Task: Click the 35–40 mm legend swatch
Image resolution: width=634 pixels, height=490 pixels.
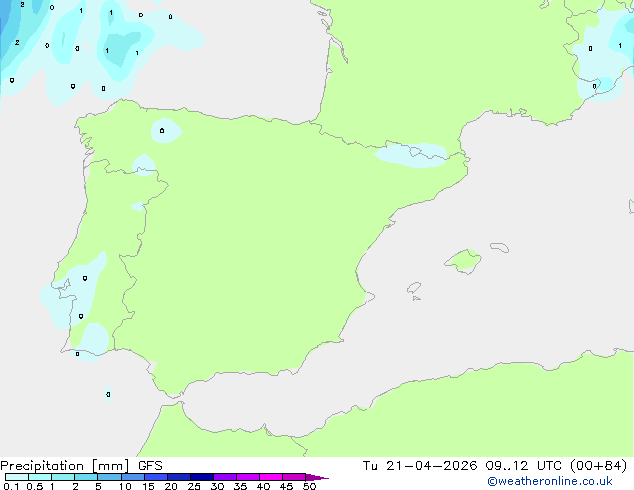Action: 247,477
